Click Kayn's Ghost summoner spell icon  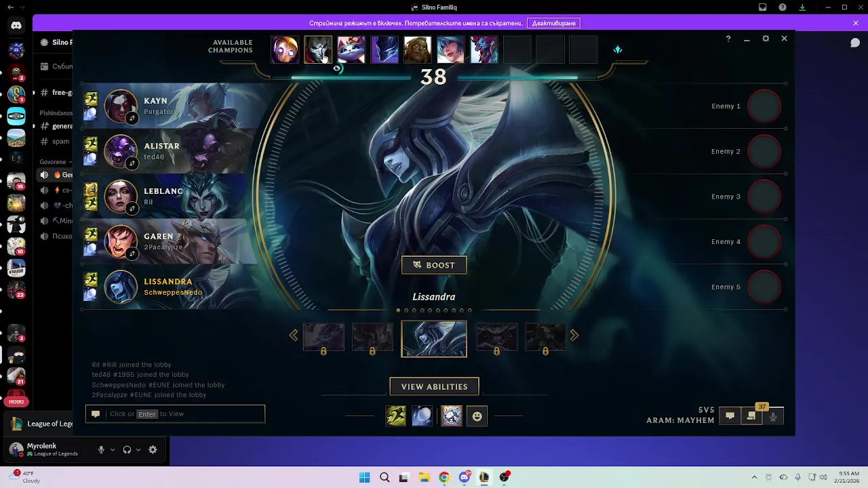(x=90, y=99)
